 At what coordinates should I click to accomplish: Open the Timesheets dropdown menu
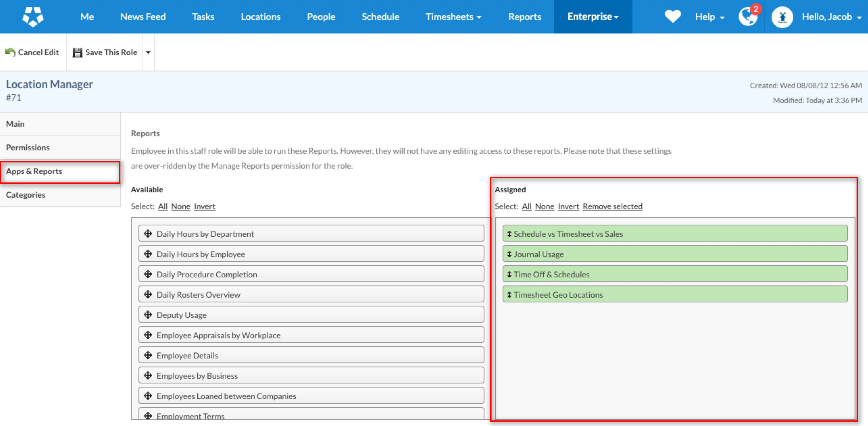(453, 17)
